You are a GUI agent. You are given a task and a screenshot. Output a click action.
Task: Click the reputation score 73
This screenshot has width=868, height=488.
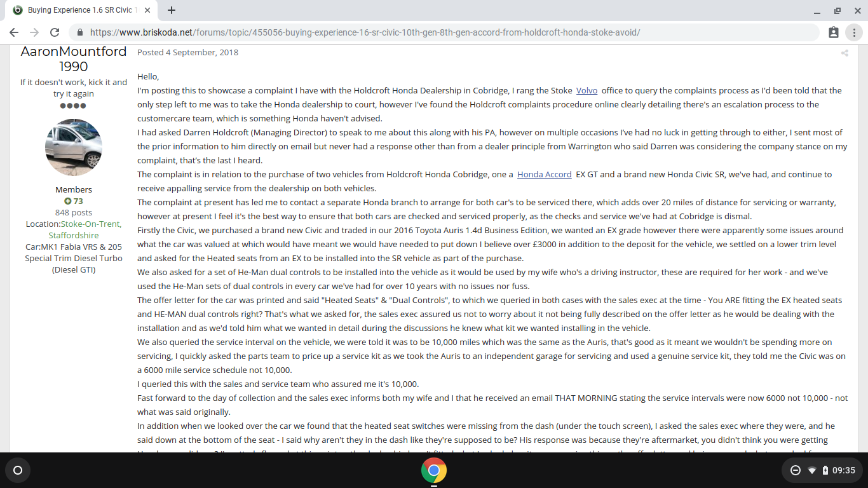79,201
